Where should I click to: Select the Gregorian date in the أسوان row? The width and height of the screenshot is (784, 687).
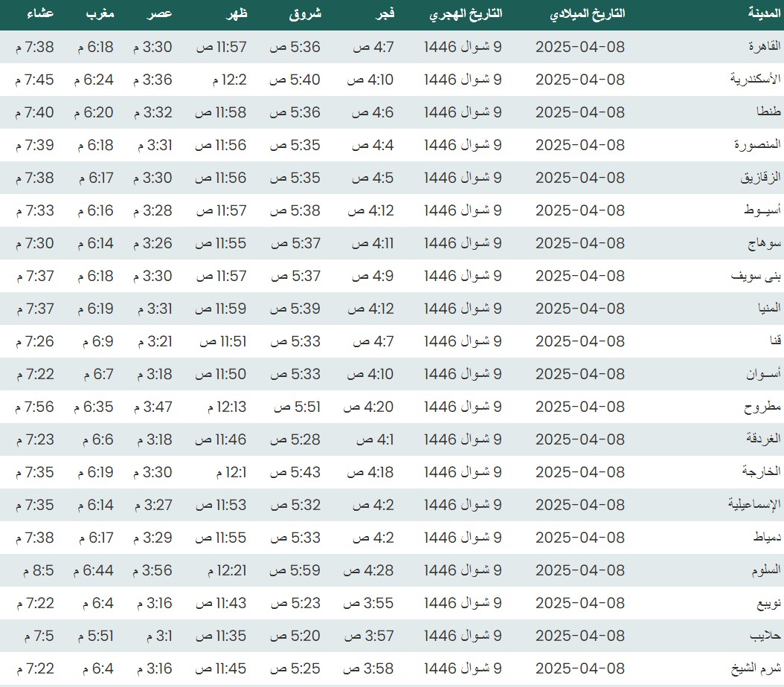coord(580,374)
